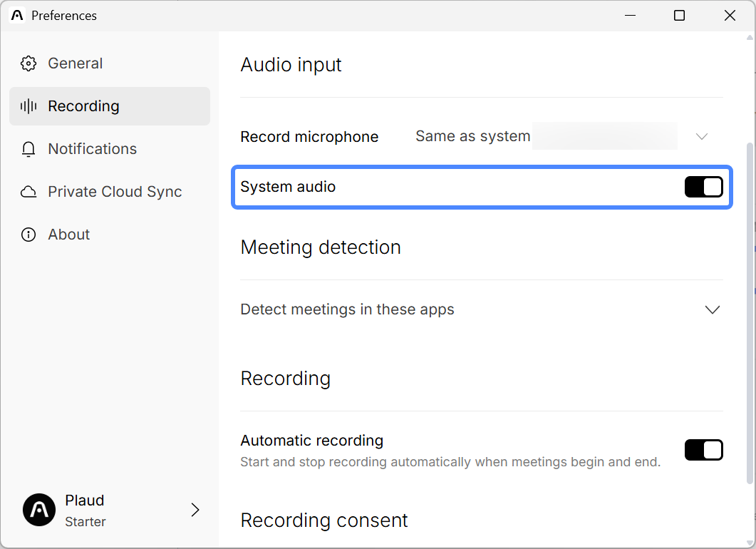
Task: Click the Plaud logo in title bar
Action: pos(17,16)
